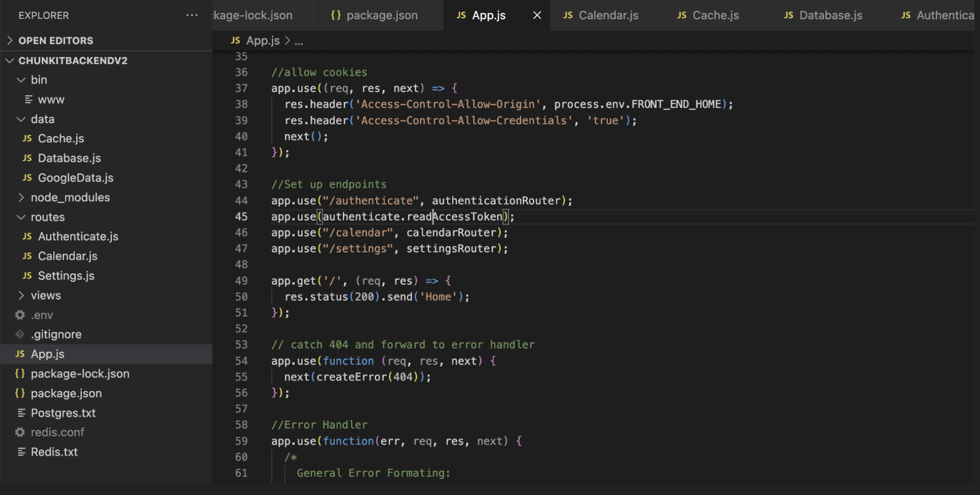
Task: Open package.json in the explorer tree
Action: click(x=106, y=393)
